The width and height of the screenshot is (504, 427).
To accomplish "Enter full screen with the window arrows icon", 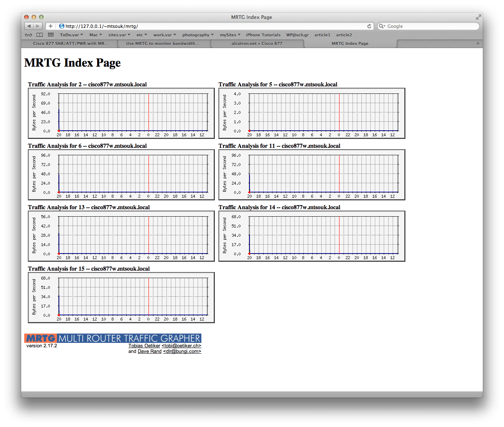I will coord(478,17).
